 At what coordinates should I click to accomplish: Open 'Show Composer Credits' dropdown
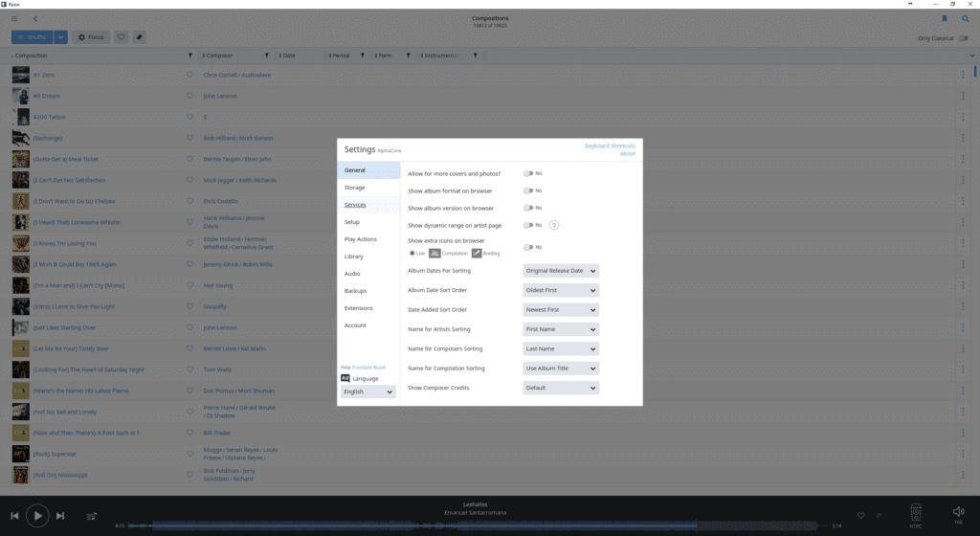(x=561, y=388)
